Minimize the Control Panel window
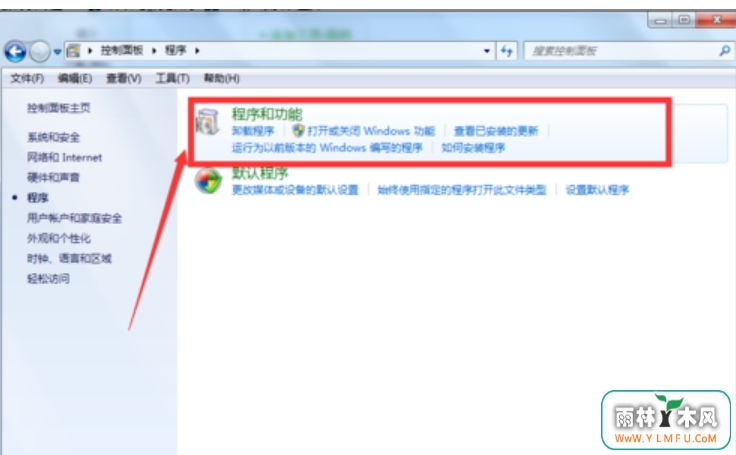736x455 pixels. (x=660, y=20)
